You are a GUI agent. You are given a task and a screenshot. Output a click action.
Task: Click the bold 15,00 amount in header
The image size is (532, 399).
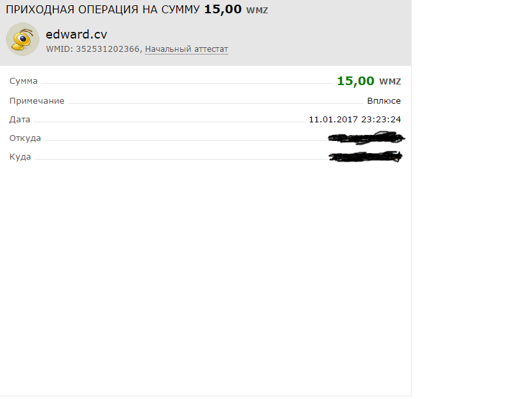(223, 9)
